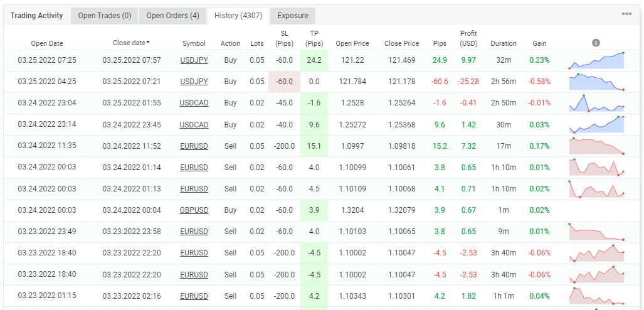Open EURUSD link in 23:49 trade row
This screenshot has width=644, height=310.
point(194,232)
